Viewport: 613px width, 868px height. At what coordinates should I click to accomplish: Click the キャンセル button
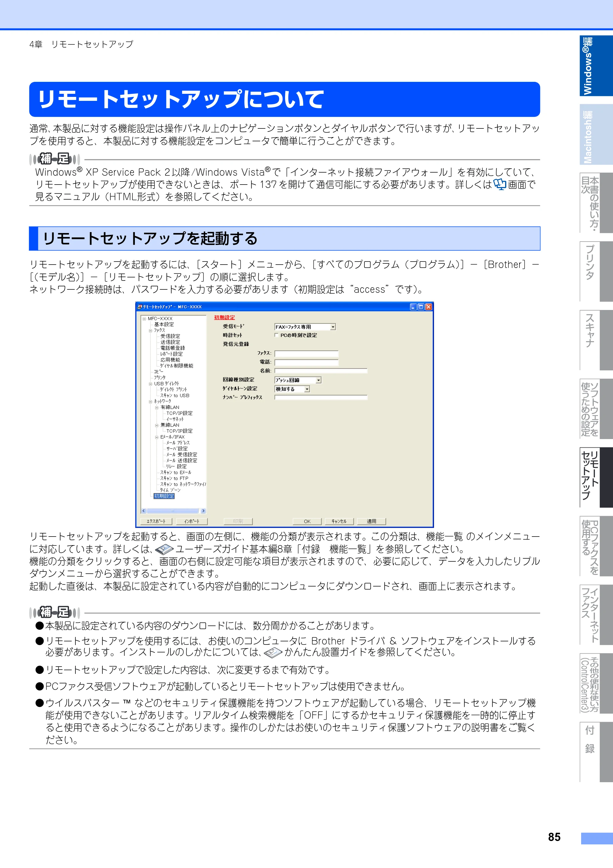tap(339, 521)
